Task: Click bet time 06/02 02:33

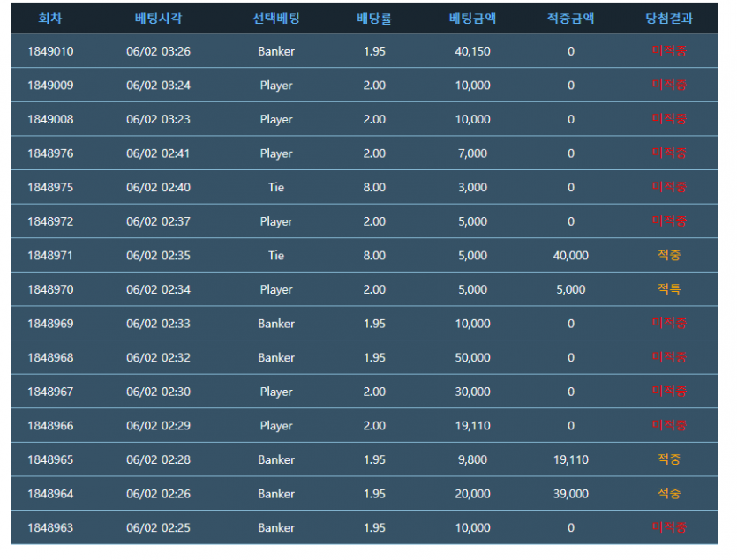Action: click(x=158, y=324)
